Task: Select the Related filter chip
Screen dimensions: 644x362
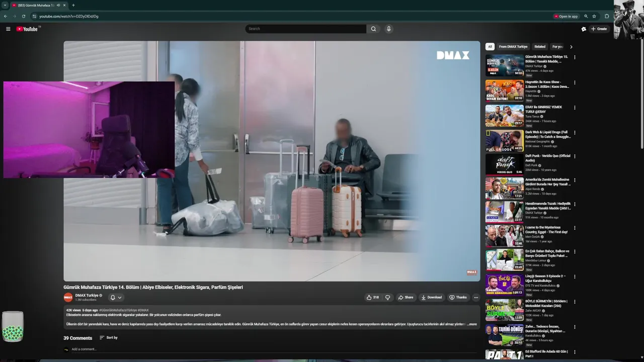Action: pos(540,46)
